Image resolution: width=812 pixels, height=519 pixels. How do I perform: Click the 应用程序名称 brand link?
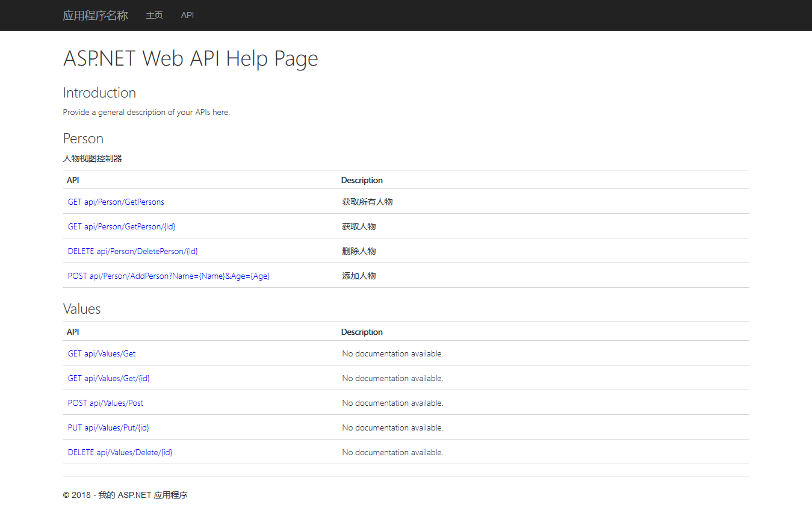pyautogui.click(x=95, y=15)
